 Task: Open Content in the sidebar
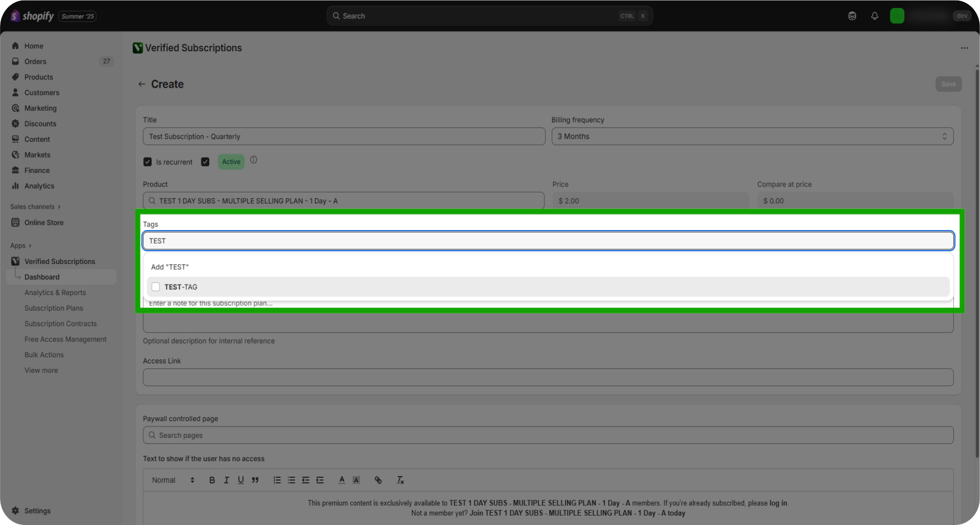coord(37,139)
